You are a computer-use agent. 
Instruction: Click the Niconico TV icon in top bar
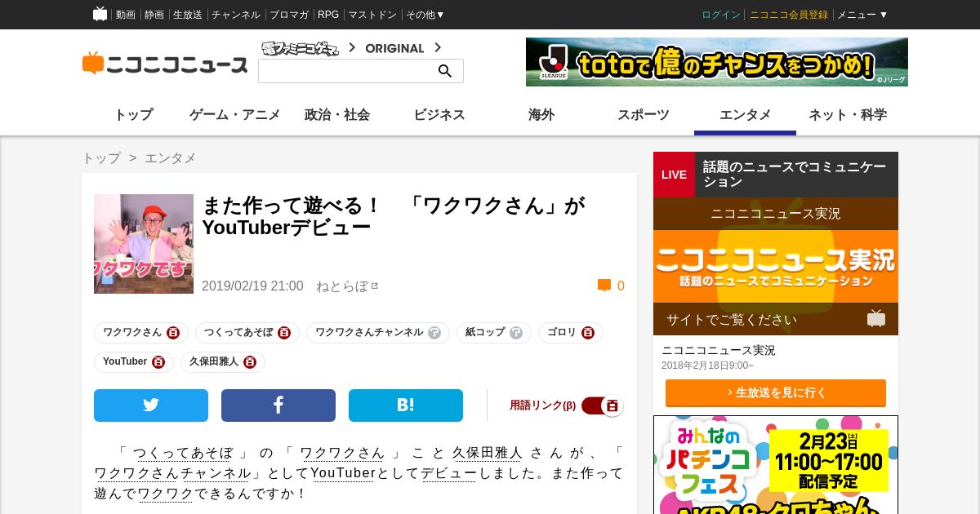pyautogui.click(x=100, y=14)
